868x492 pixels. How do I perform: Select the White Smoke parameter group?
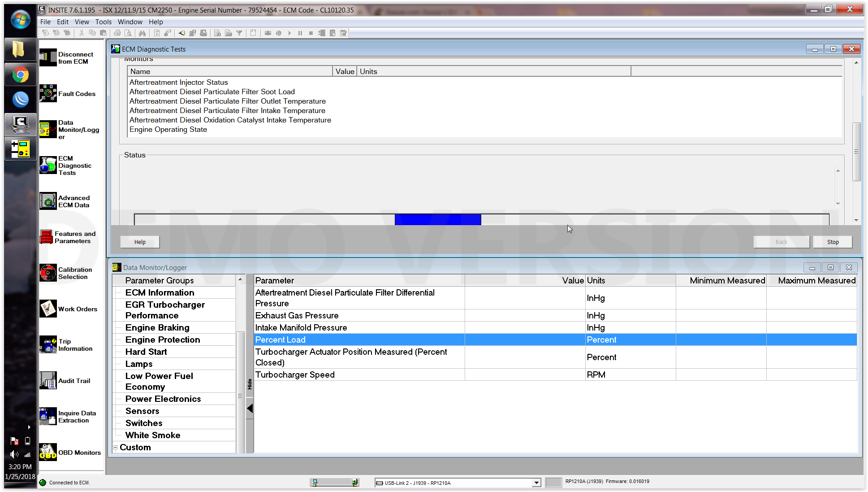click(x=153, y=435)
